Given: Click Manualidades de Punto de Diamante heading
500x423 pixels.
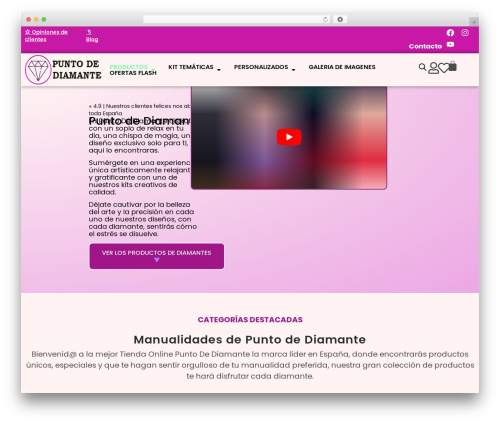Looking at the screenshot, I should click(250, 340).
